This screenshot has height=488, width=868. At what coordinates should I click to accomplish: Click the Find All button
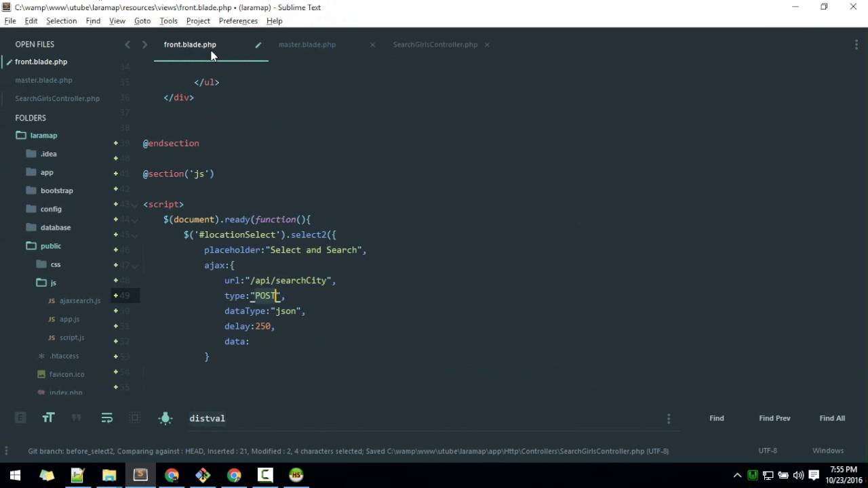(832, 418)
